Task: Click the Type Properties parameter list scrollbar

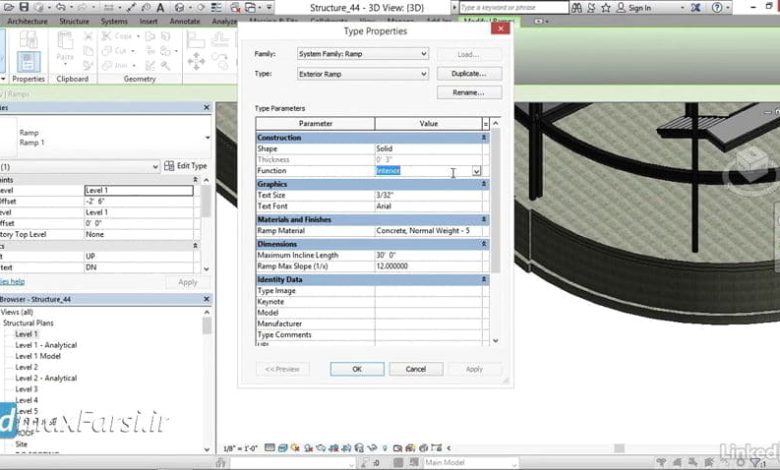Action: [x=495, y=201]
